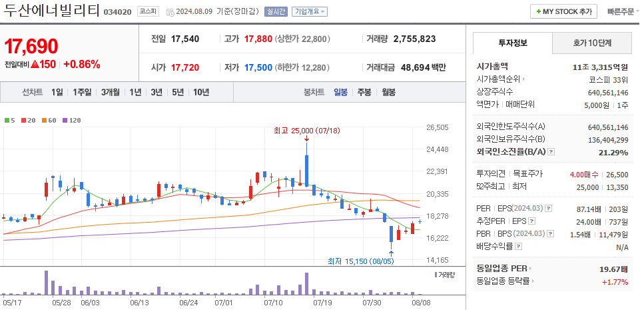Click the 실시간 realtime badge
Image resolution: width=644 pixels, height=310 pixels.
(x=276, y=11)
